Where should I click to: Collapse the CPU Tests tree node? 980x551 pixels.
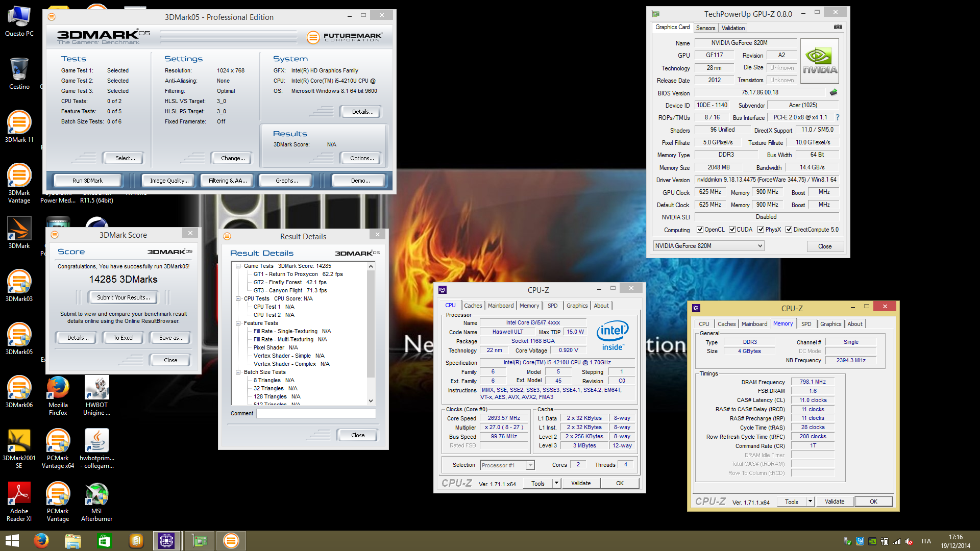point(238,298)
